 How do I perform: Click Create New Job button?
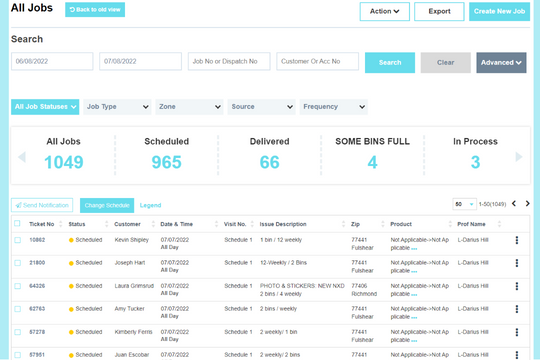point(499,11)
